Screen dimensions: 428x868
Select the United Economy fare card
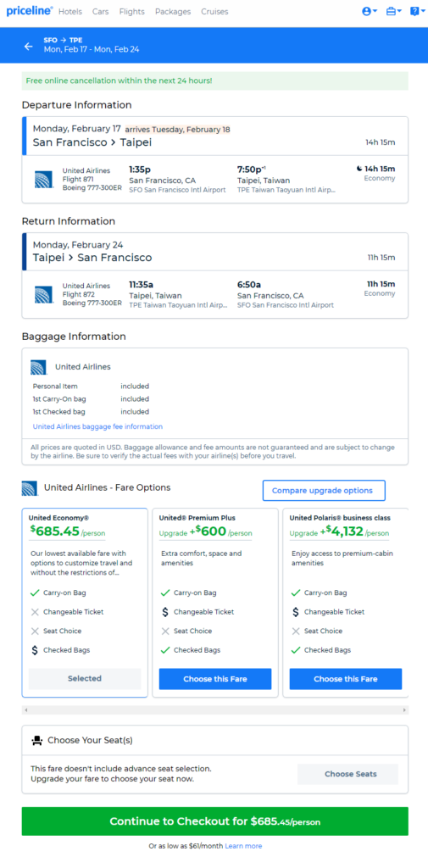[85, 603]
